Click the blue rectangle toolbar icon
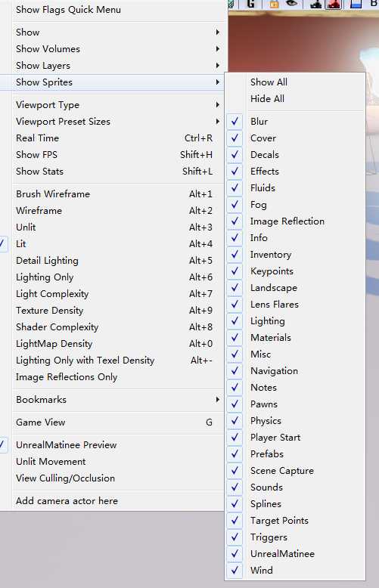 click(x=356, y=4)
